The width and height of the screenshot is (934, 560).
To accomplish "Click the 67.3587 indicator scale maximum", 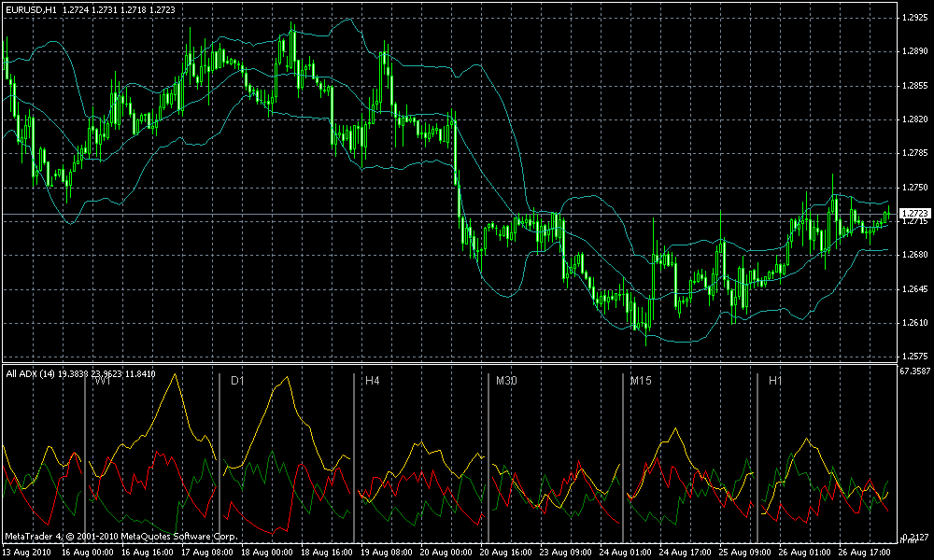I will 915,371.
